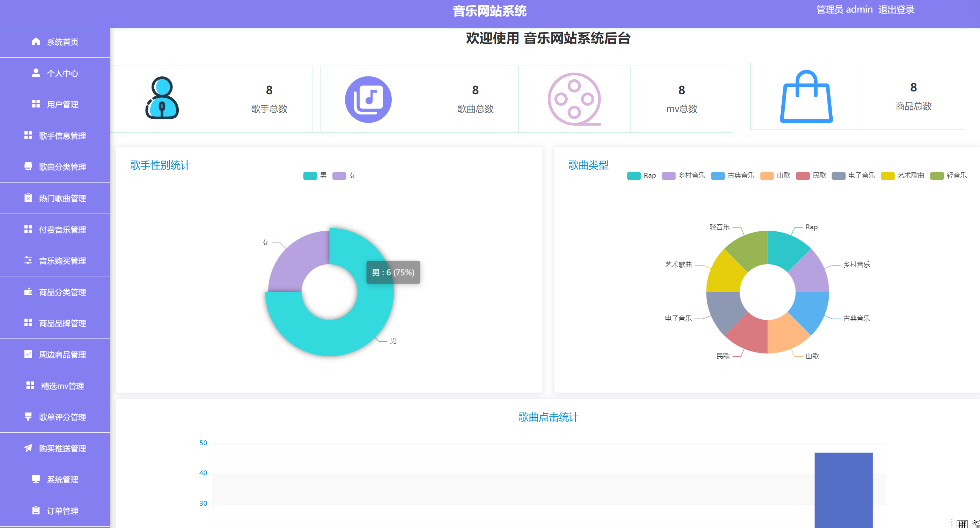Click 管理员 admin account label
980x528 pixels.
tap(845, 9)
